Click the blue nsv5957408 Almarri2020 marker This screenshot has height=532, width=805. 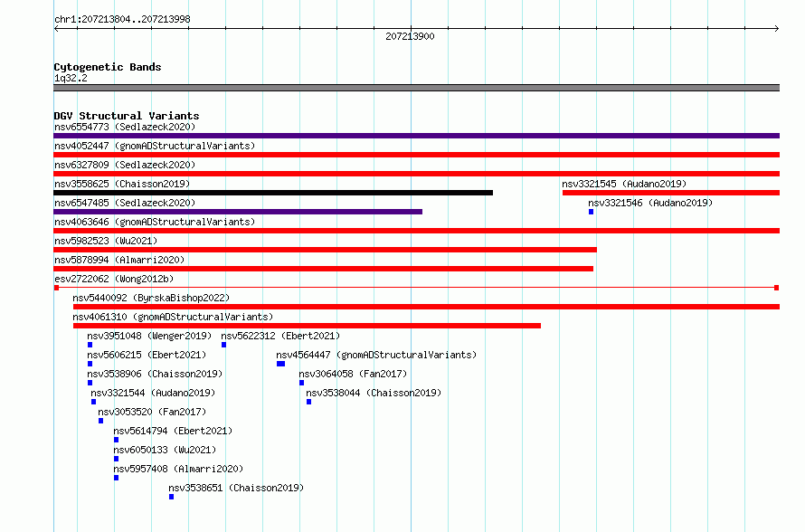pyautogui.click(x=116, y=478)
